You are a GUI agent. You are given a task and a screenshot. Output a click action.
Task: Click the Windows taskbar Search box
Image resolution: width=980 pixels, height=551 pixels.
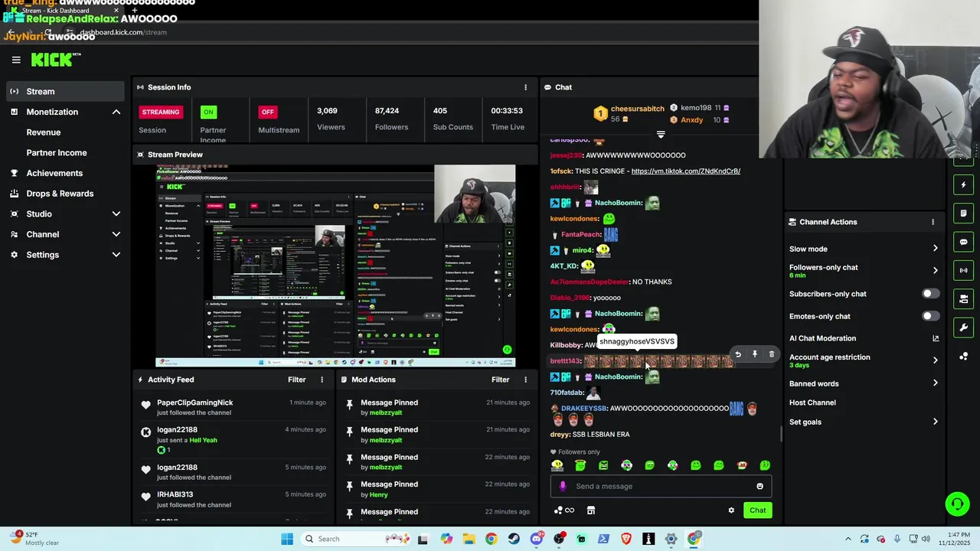point(354,539)
